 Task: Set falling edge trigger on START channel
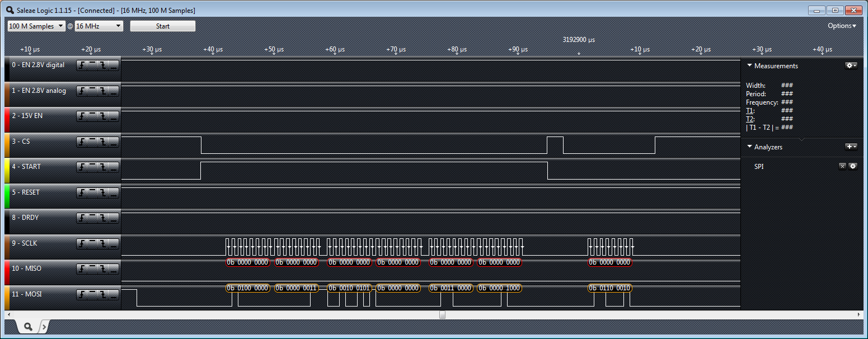click(103, 167)
